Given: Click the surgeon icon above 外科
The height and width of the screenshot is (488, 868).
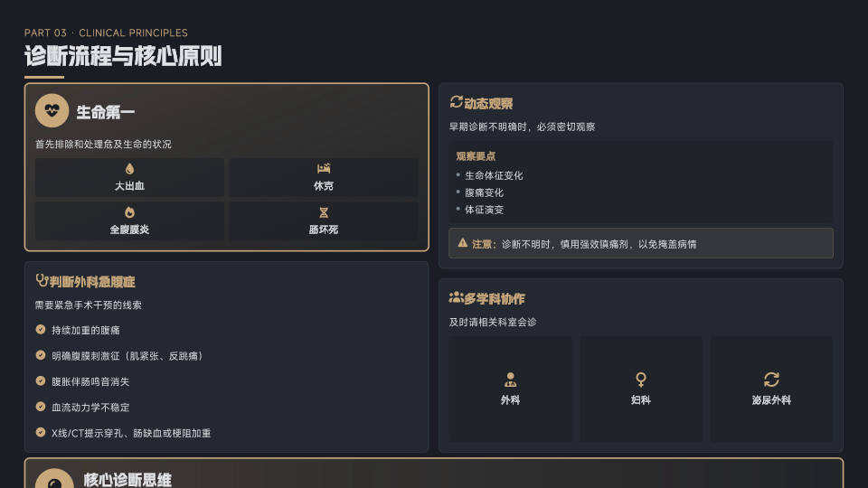Looking at the screenshot, I should pyautogui.click(x=511, y=380).
